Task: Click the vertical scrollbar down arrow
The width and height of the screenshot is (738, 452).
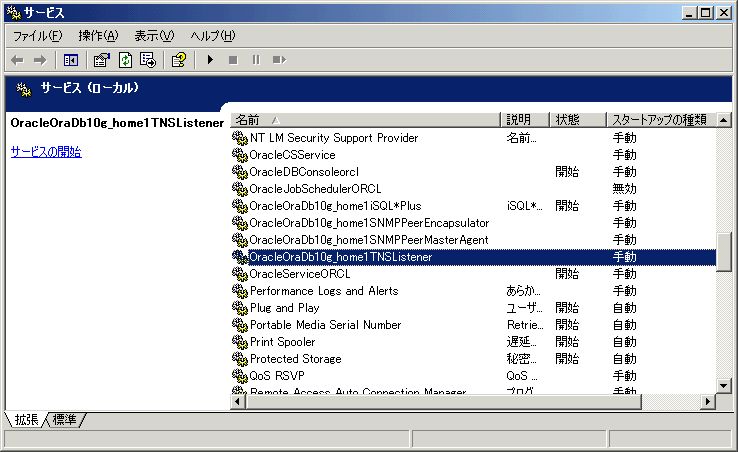Action: click(x=723, y=386)
